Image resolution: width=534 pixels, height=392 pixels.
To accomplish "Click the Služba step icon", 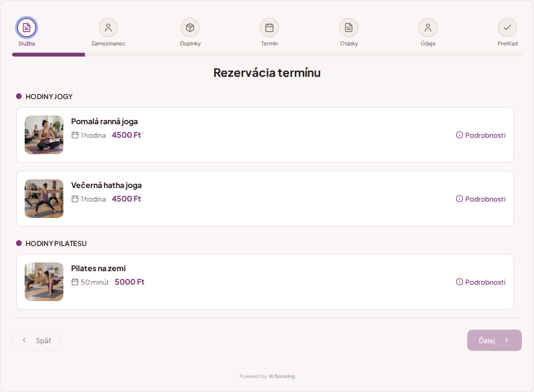I will 27,28.
